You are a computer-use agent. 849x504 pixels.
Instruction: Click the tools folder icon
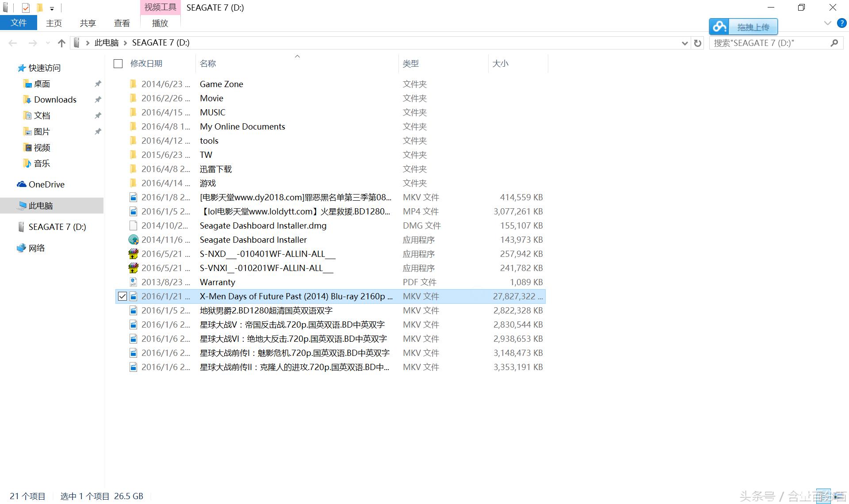(133, 141)
